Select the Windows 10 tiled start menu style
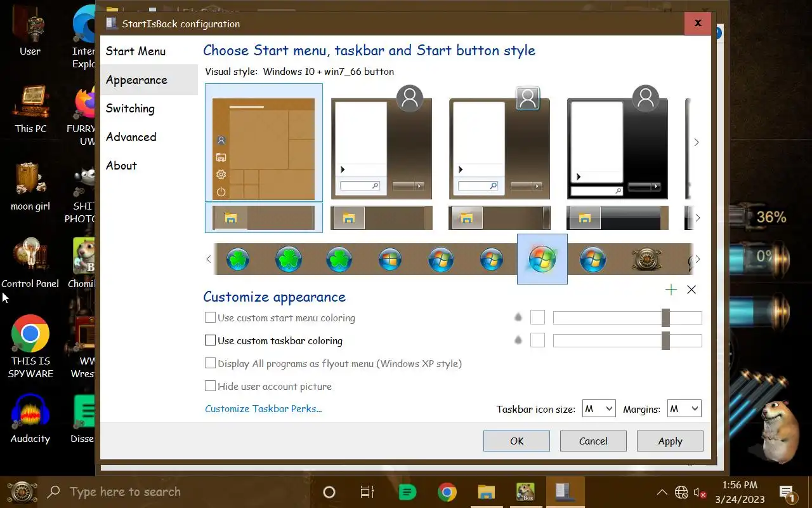812x508 pixels. 264,142
